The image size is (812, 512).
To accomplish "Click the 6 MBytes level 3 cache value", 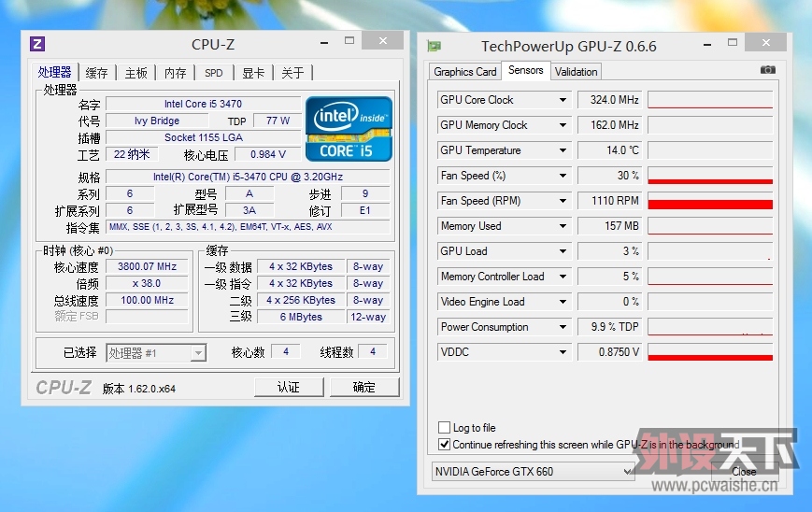I will point(301,317).
